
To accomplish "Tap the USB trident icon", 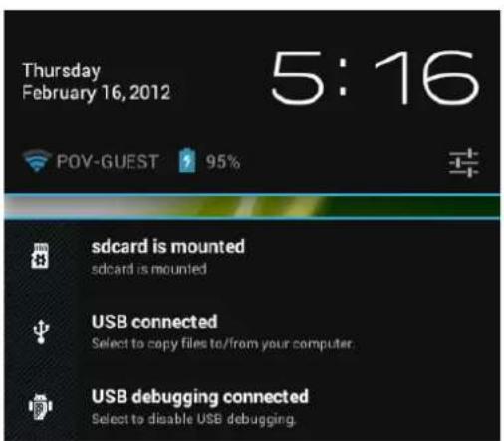I will coord(41,331).
